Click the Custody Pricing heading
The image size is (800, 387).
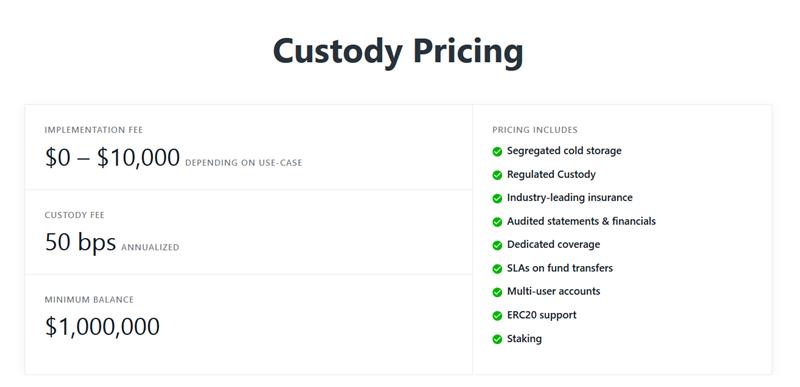click(398, 52)
